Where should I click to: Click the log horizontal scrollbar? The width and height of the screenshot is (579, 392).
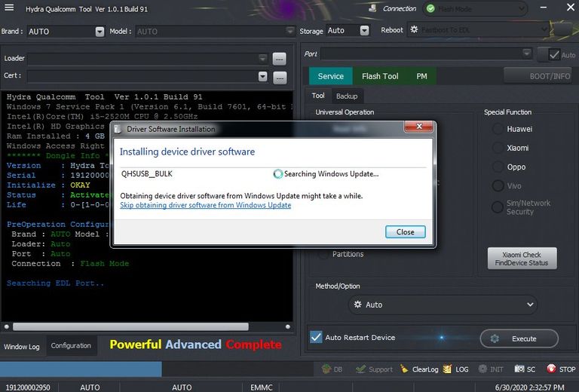130,326
